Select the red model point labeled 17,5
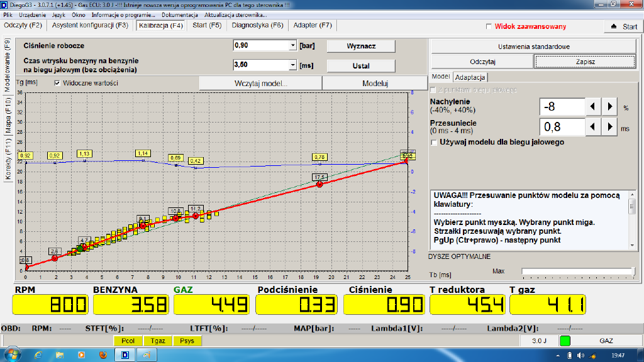The image size is (644, 362). (319, 185)
